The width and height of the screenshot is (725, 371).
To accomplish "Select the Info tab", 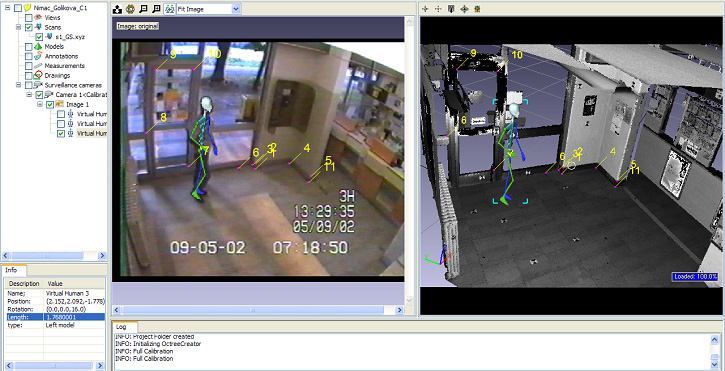I will point(12,270).
